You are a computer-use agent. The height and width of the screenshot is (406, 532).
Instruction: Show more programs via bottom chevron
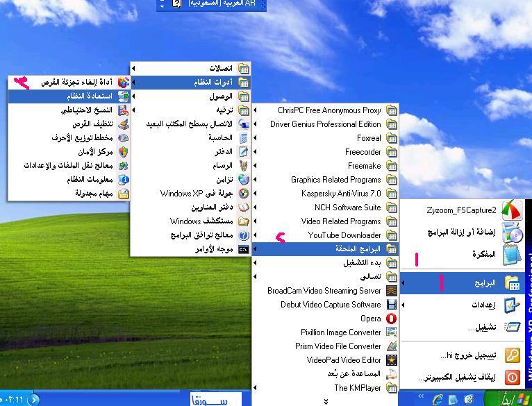pos(326,402)
